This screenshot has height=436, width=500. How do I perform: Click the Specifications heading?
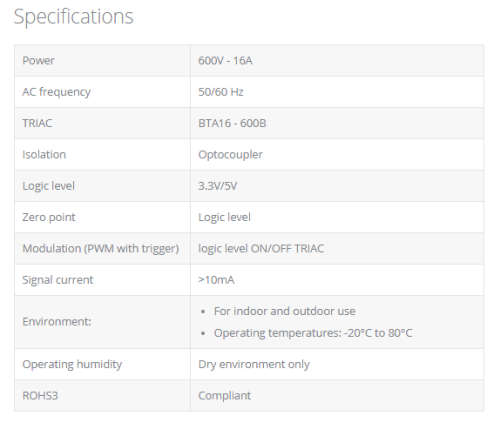click(x=73, y=17)
